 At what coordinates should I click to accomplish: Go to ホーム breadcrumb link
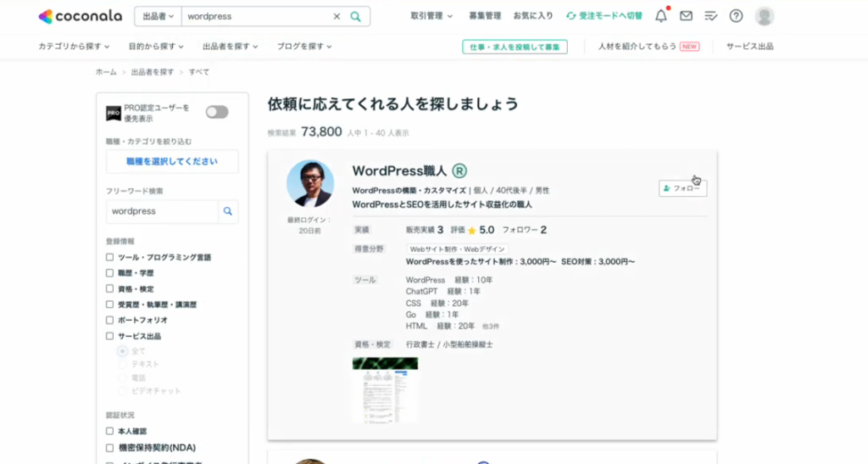pos(106,72)
